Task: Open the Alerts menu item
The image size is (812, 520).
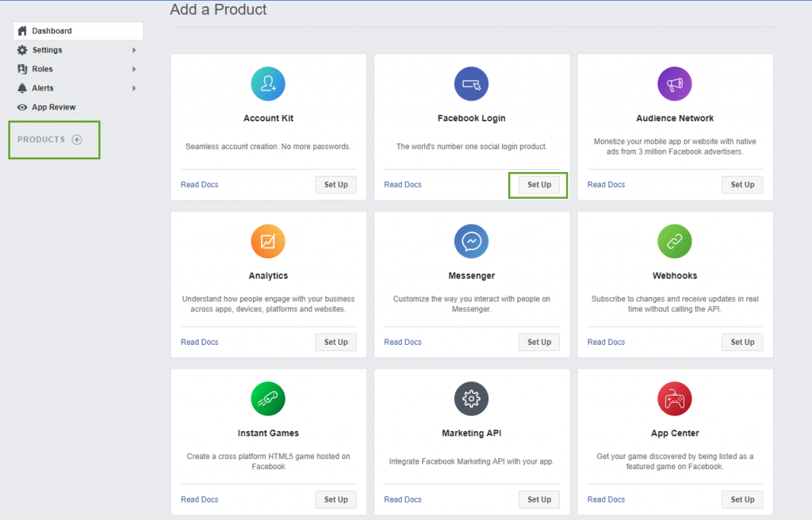Action: 78,88
